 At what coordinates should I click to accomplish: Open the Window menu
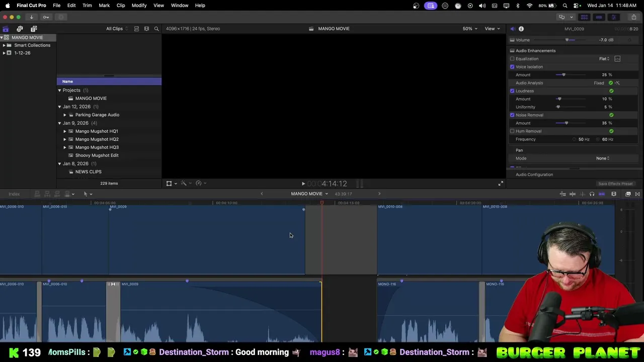click(x=179, y=6)
